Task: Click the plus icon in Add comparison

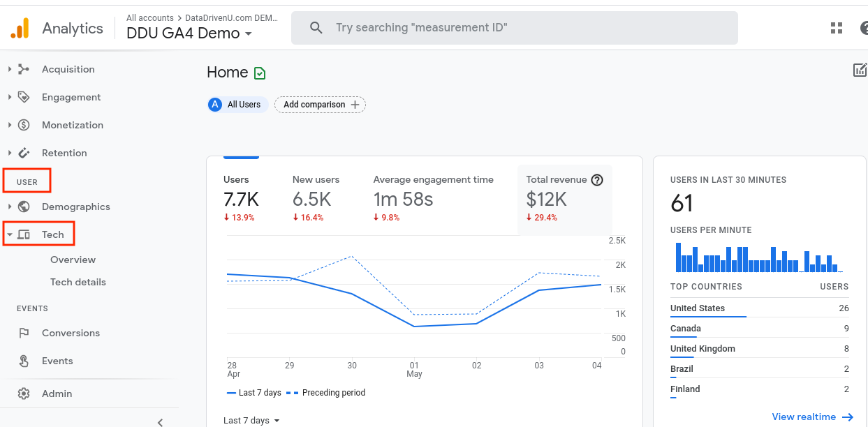Action: coord(355,105)
